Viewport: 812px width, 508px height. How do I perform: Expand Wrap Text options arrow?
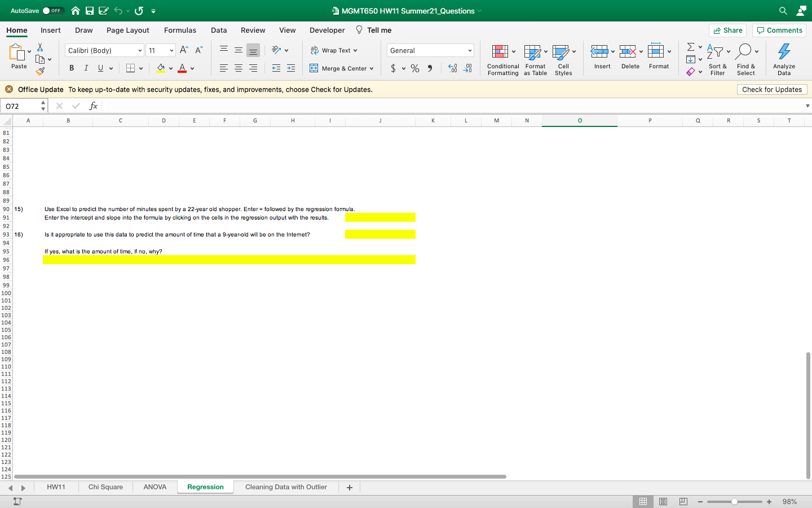(x=355, y=50)
